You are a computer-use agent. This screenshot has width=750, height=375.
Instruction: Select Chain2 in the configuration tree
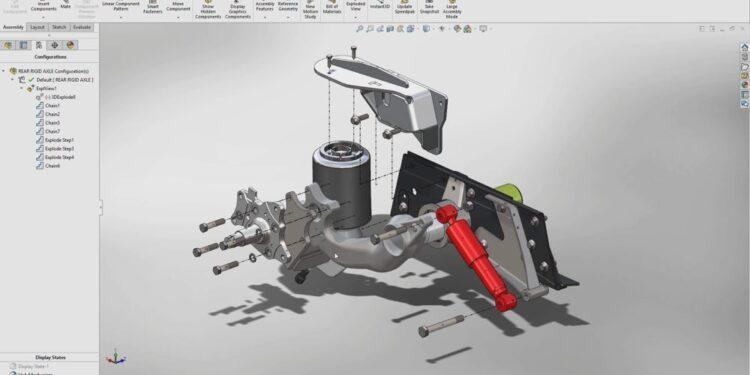click(48, 114)
